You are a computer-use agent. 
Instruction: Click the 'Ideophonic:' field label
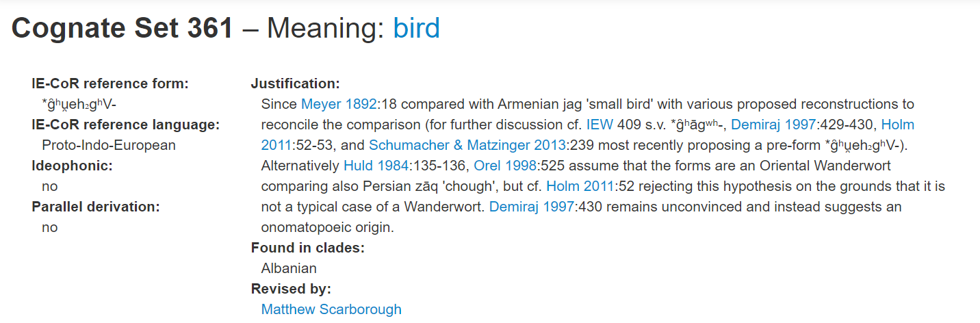[x=72, y=166]
